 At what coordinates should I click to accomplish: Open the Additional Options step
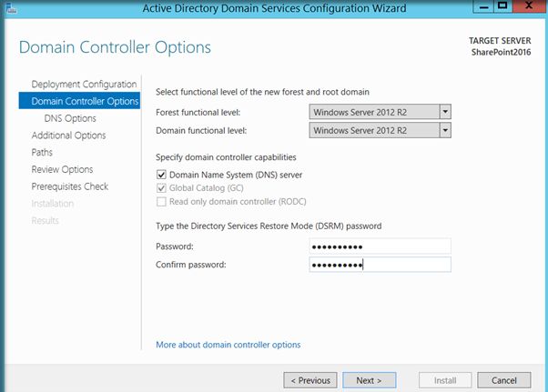(68, 136)
